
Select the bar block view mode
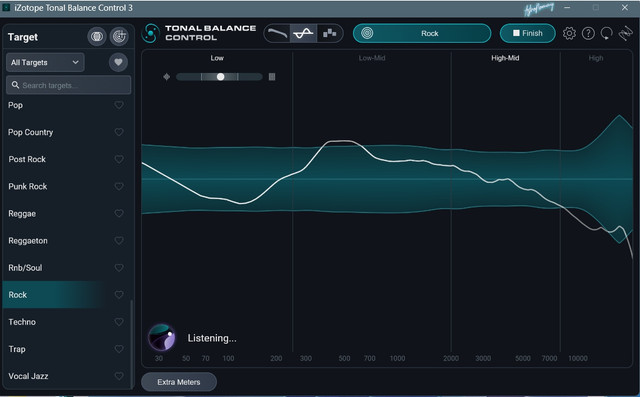329,33
